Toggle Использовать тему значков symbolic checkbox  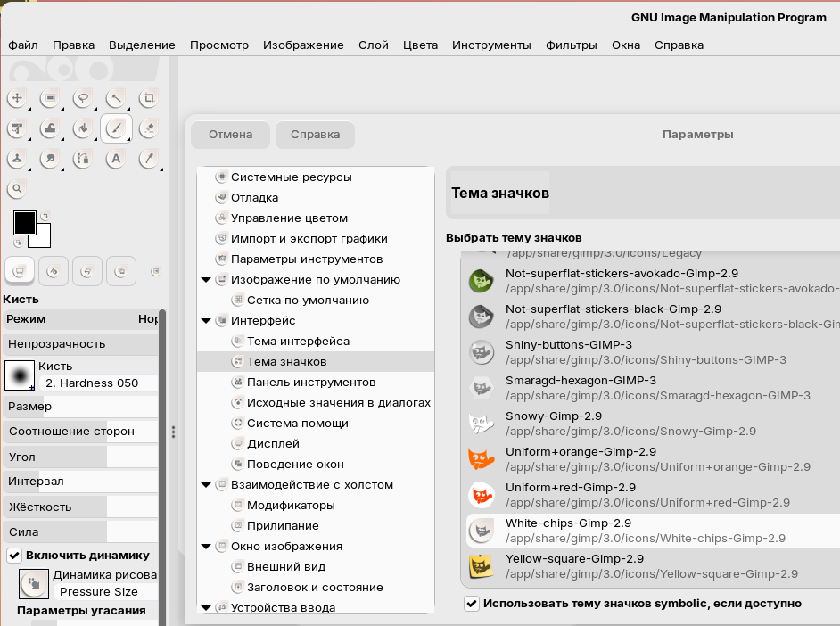click(472, 604)
